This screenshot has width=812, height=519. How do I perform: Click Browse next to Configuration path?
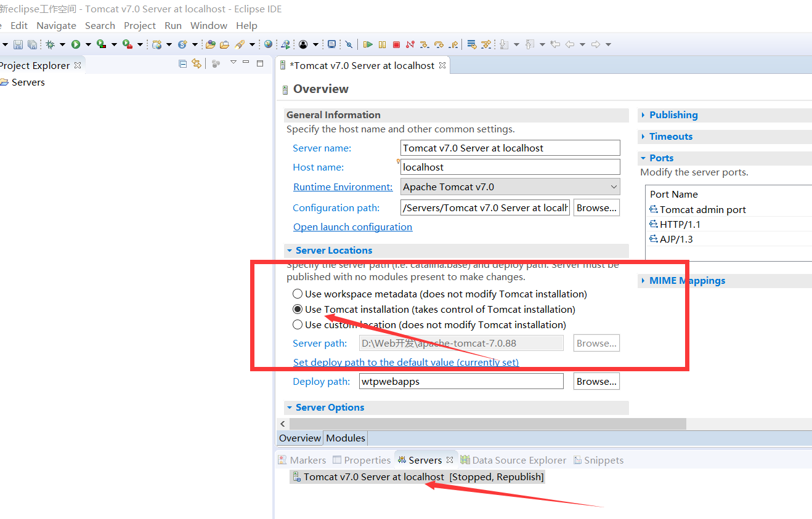click(x=596, y=208)
